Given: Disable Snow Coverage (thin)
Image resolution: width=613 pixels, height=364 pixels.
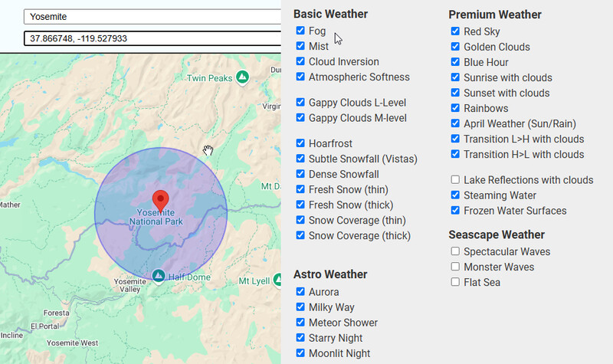Looking at the screenshot, I should [300, 220].
